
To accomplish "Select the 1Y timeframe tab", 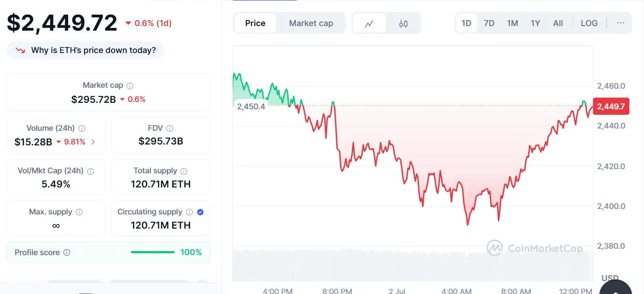I will click(535, 23).
